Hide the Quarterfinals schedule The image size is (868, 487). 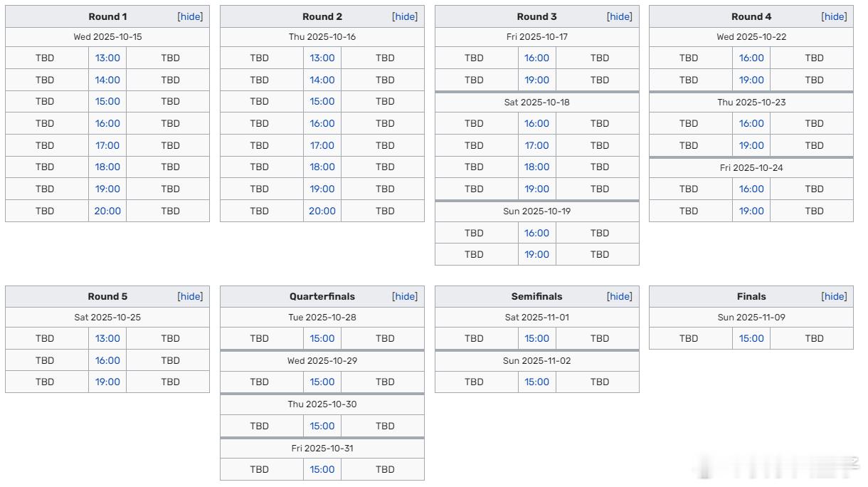(x=405, y=296)
